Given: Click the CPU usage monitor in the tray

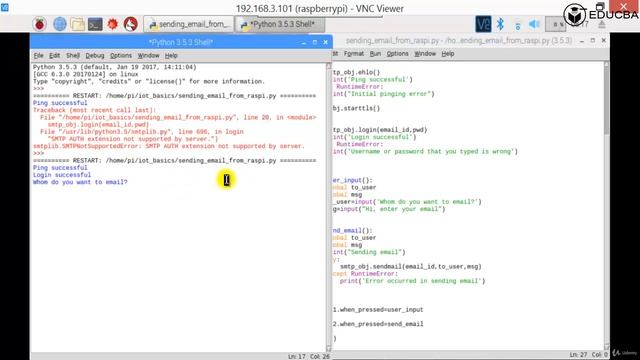Looking at the screenshot, I should pyautogui.click(x=556, y=24).
